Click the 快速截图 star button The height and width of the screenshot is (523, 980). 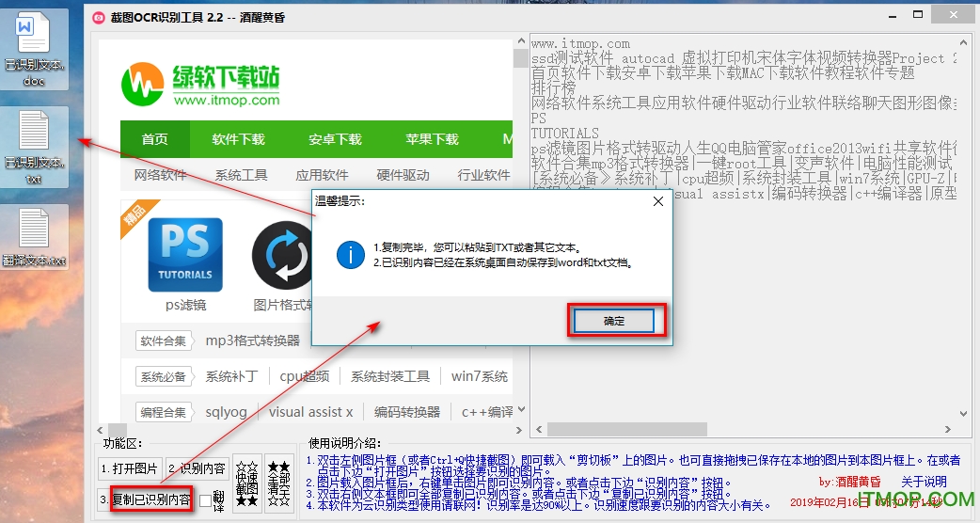pos(246,483)
